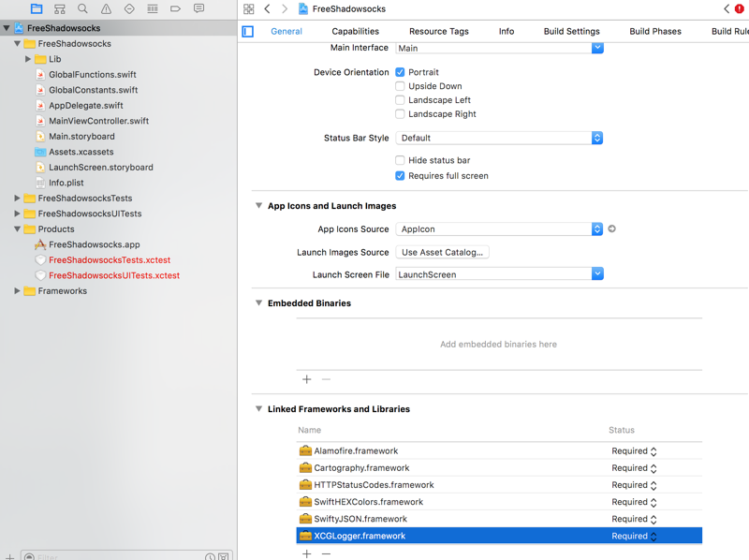749x560 pixels.
Task: Click the Info.plist file icon
Action: tap(40, 183)
